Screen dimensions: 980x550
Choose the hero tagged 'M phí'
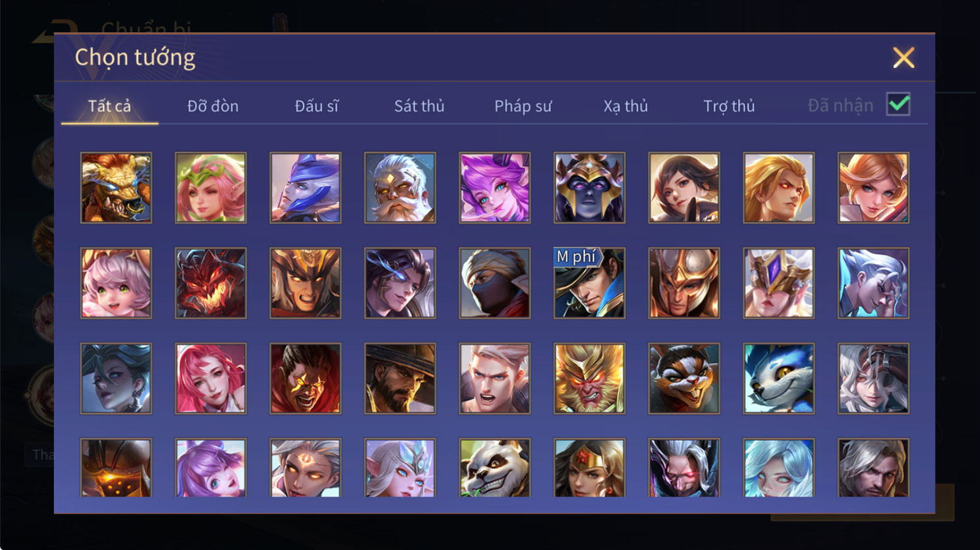(589, 283)
